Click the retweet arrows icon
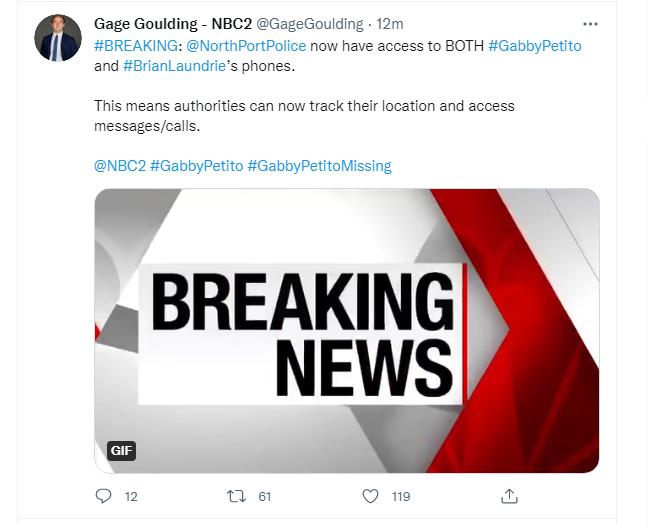The width and height of the screenshot is (648, 525). (237, 495)
